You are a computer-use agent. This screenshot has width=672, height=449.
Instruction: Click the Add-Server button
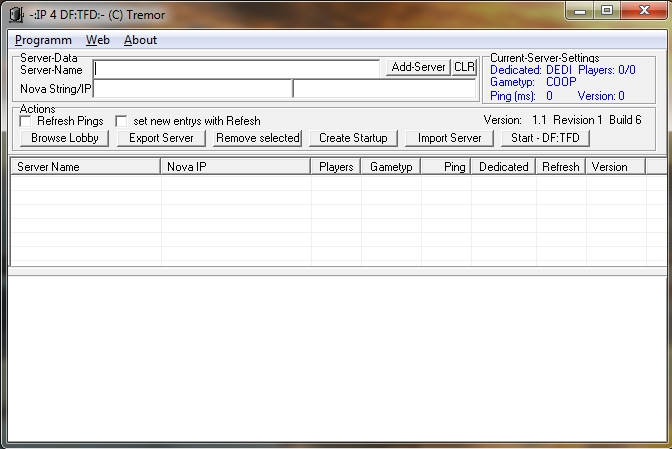[x=418, y=67]
